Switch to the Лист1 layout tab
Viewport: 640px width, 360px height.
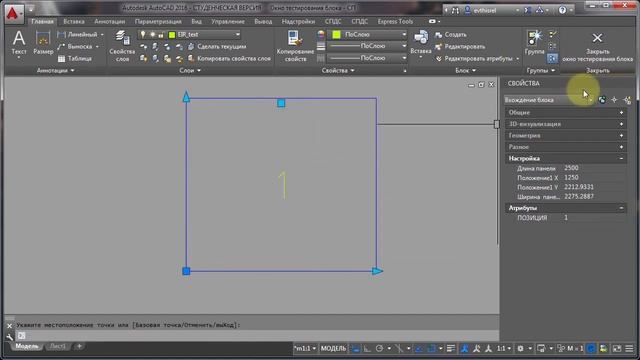pyautogui.click(x=58, y=347)
